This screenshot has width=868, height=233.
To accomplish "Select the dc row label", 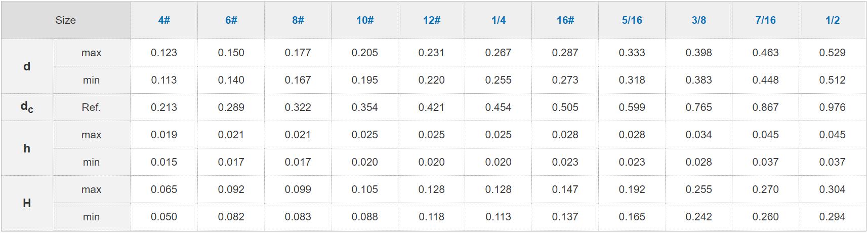I will click(x=27, y=107).
